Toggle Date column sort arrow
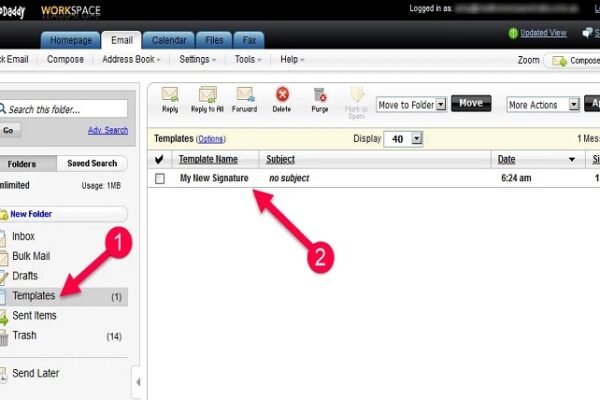The height and width of the screenshot is (400, 600). pyautogui.click(x=572, y=159)
